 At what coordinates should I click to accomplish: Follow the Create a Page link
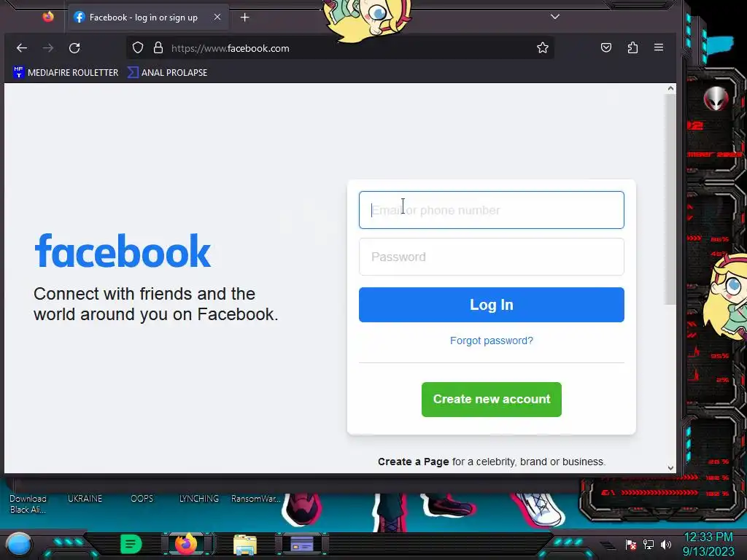click(x=413, y=462)
